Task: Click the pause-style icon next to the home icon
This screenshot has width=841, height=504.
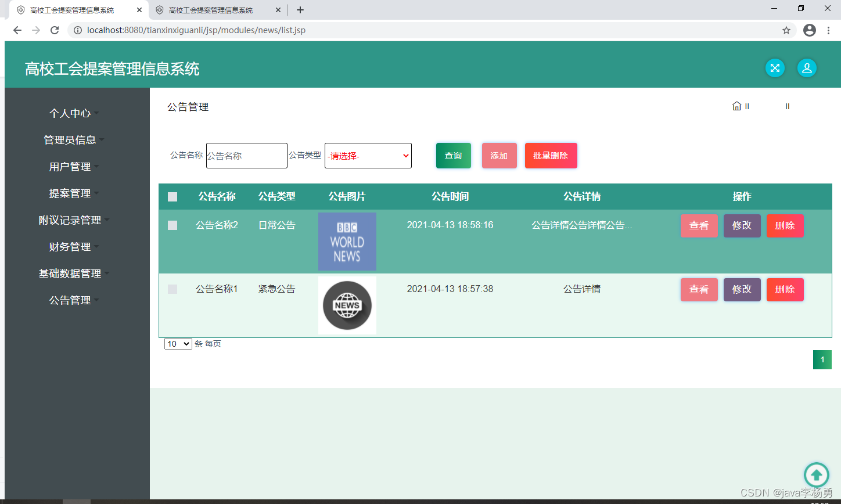Action: point(747,106)
